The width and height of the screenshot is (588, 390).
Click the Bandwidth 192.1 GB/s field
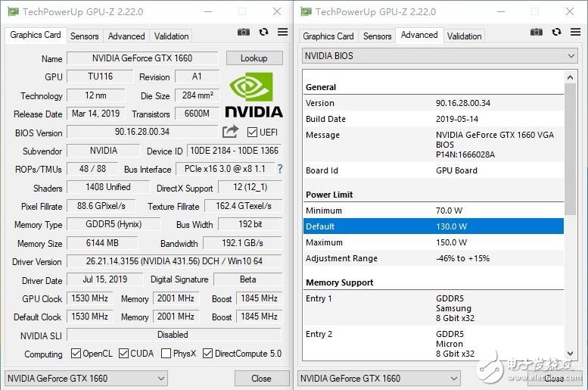(242, 243)
